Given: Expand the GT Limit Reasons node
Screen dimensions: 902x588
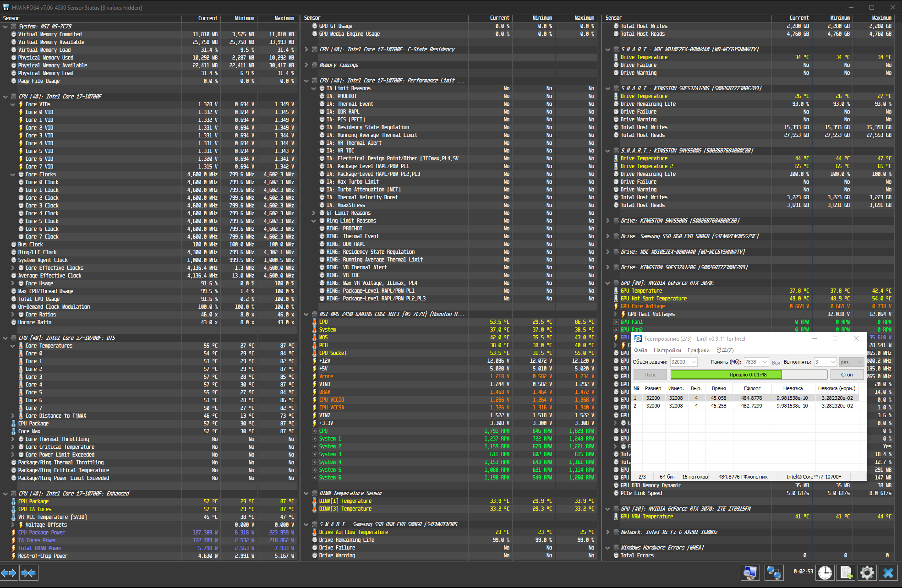Looking at the screenshot, I should pos(314,213).
